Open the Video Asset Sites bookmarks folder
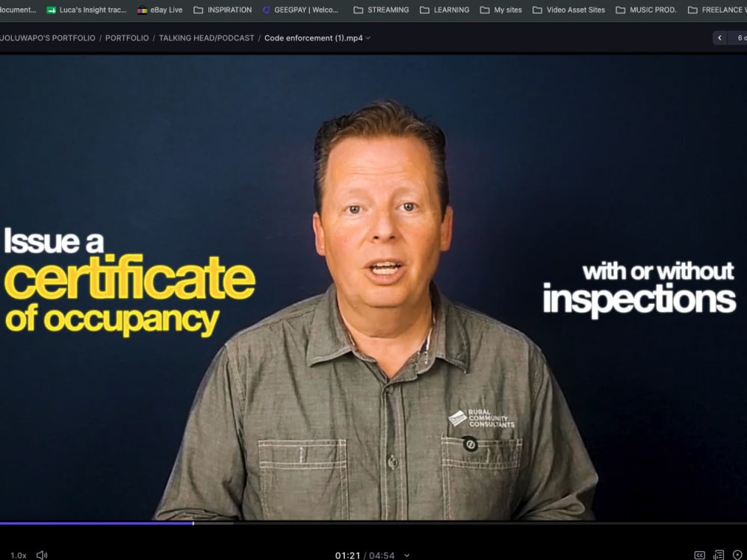This screenshot has height=560, width=747. [x=568, y=10]
